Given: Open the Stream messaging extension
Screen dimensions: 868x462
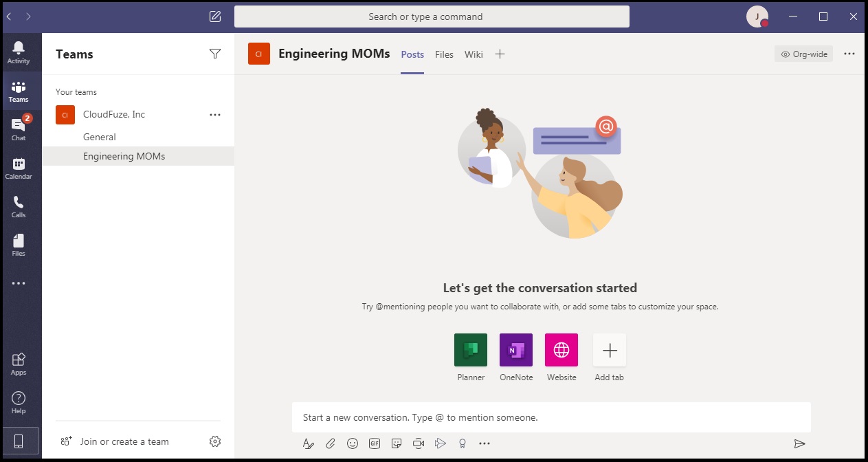Looking at the screenshot, I should coord(441,443).
